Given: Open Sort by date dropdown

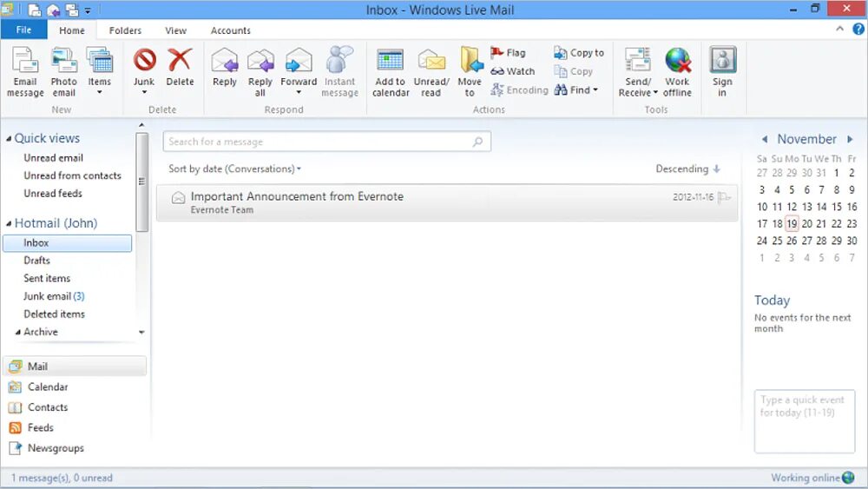Looking at the screenshot, I should click(x=234, y=169).
